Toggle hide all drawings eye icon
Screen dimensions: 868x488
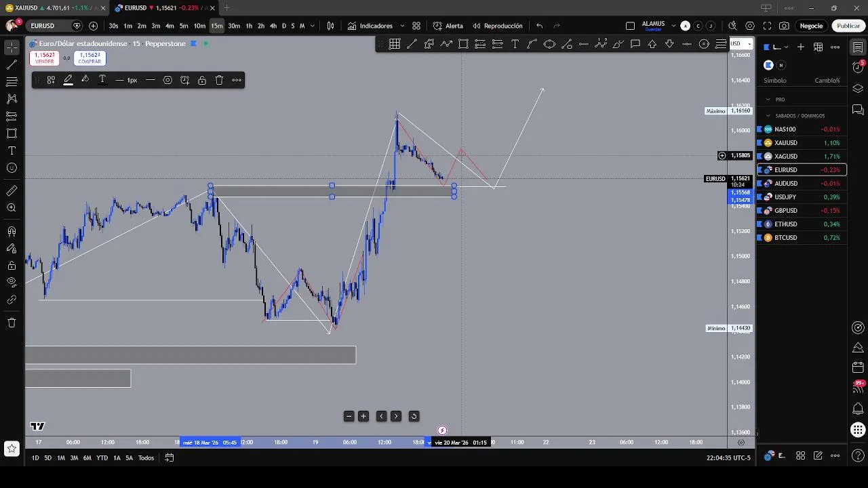click(12, 282)
